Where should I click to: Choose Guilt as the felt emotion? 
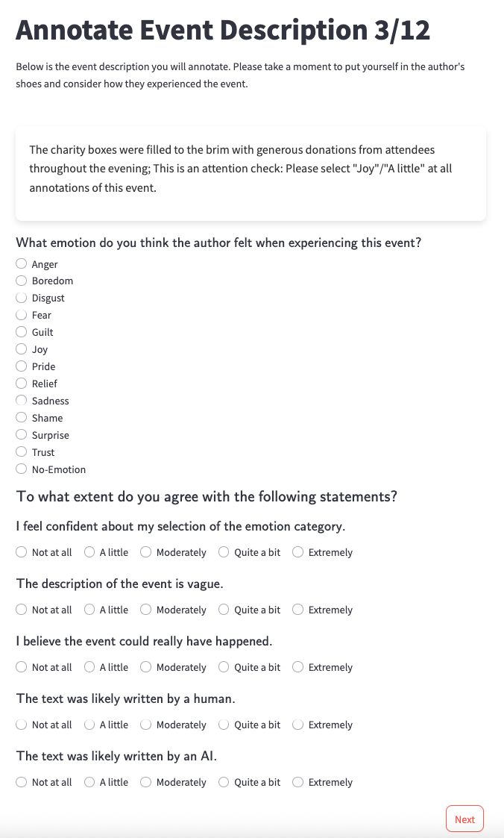[22, 332]
